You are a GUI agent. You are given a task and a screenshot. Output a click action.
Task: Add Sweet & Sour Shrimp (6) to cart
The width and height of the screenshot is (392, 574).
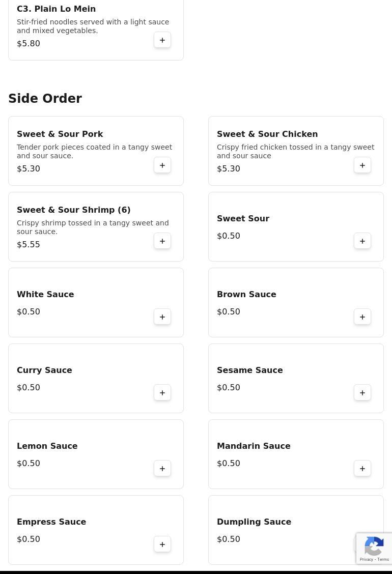[162, 241]
